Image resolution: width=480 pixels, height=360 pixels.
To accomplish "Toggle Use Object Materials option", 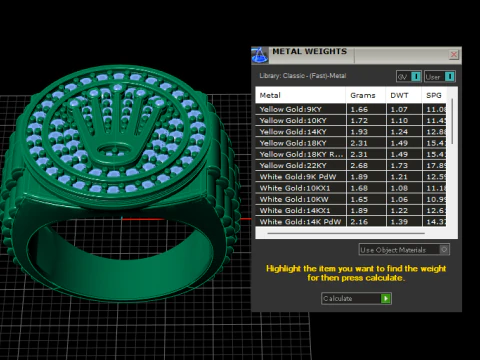I will click(404, 250).
